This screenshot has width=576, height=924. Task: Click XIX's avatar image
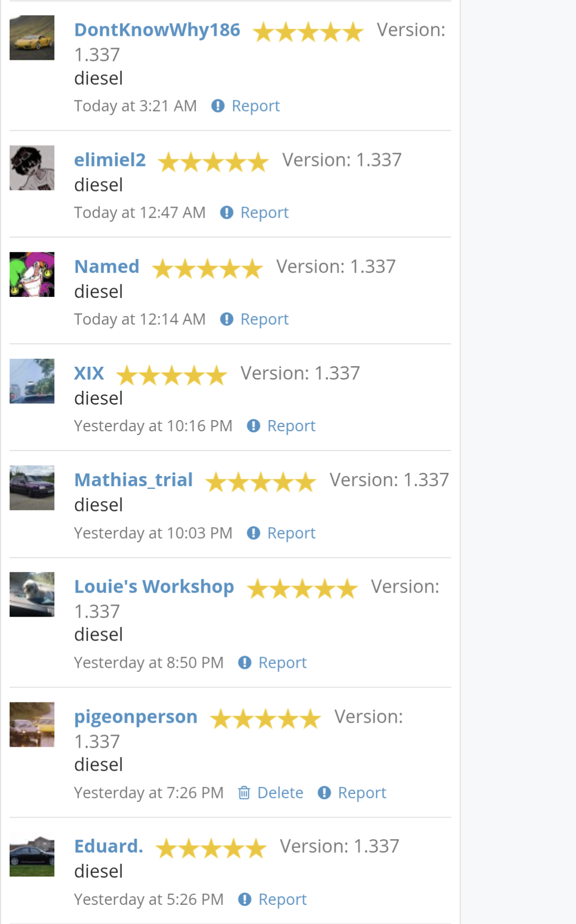point(32,381)
